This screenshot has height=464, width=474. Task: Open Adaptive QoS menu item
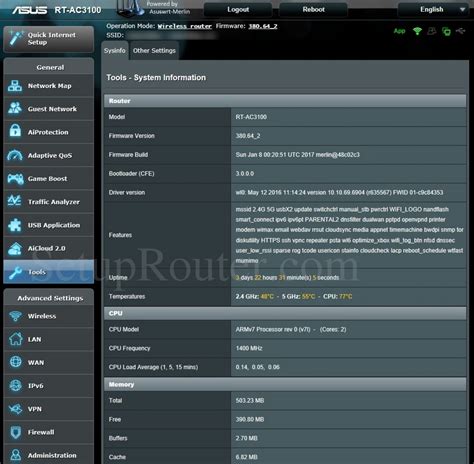point(49,155)
